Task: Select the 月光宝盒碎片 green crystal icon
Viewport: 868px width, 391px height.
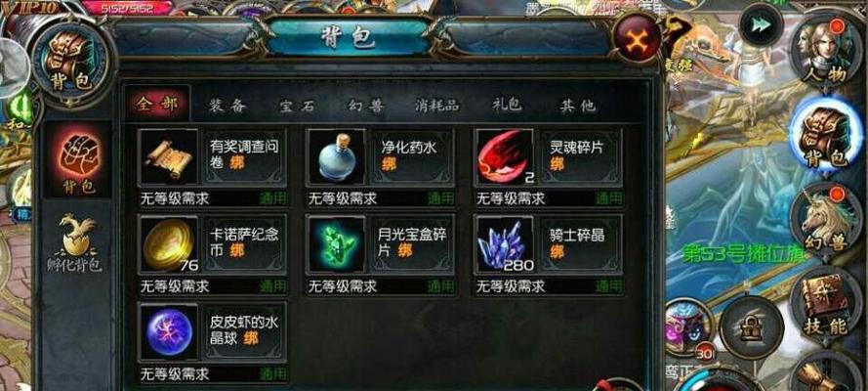Action: [336, 244]
